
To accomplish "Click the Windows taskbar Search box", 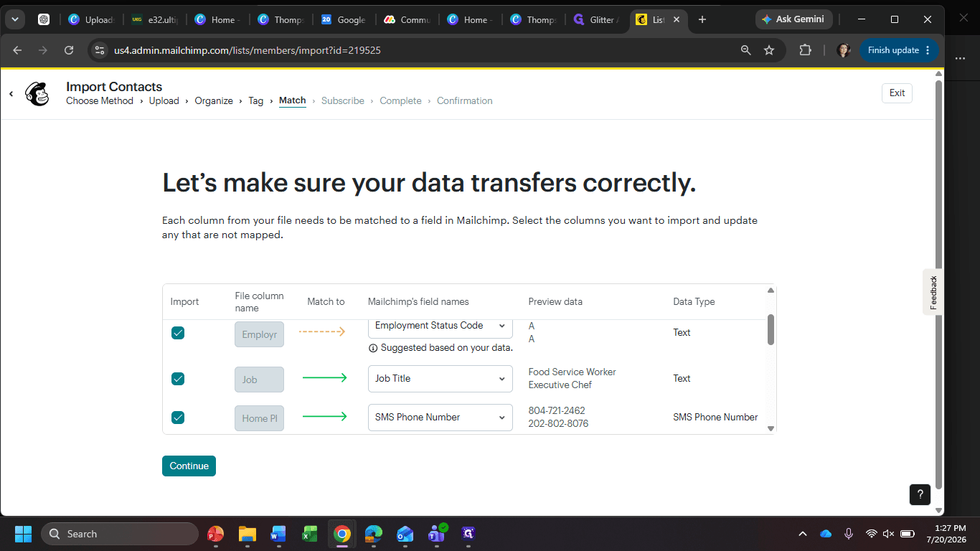I will (120, 534).
